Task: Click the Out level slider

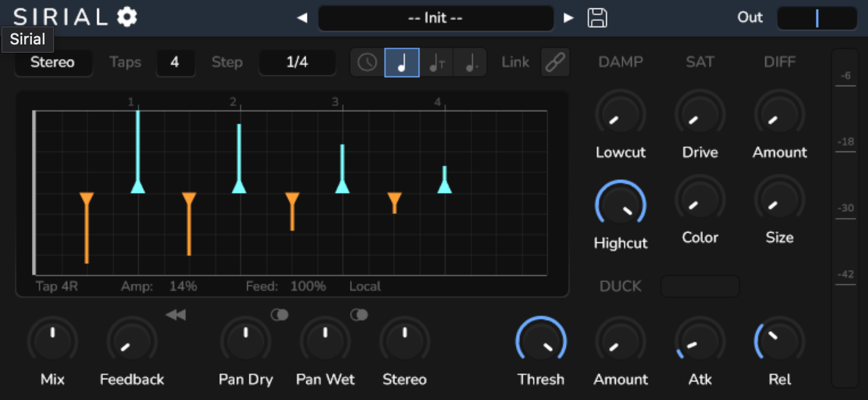Action: pos(817,18)
